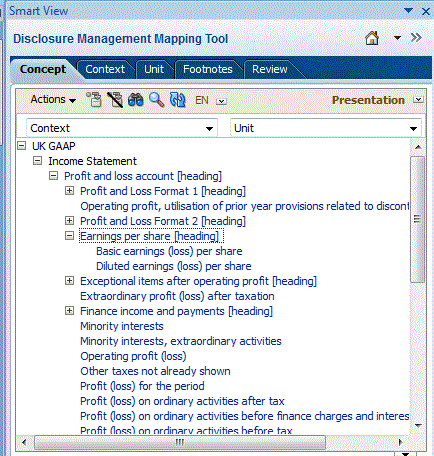Open the Unit combo box
This screenshot has width=434, height=456.
click(x=326, y=128)
